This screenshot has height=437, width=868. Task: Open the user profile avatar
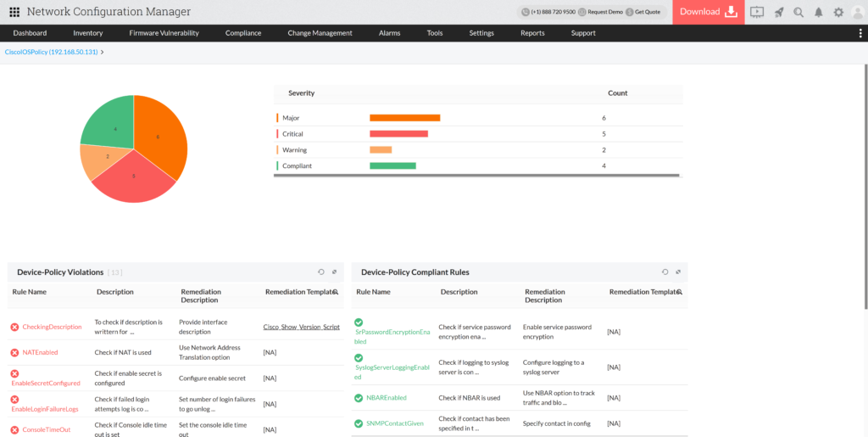tap(856, 12)
